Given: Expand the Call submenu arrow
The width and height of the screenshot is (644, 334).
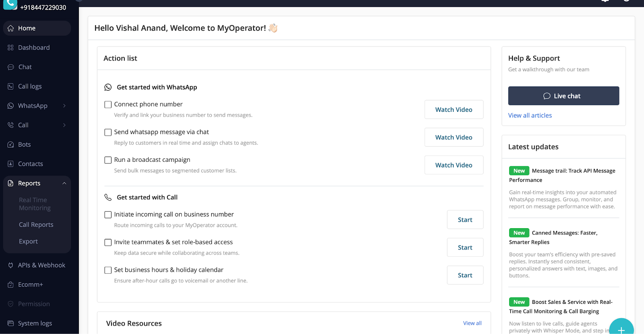Looking at the screenshot, I should click(x=64, y=125).
